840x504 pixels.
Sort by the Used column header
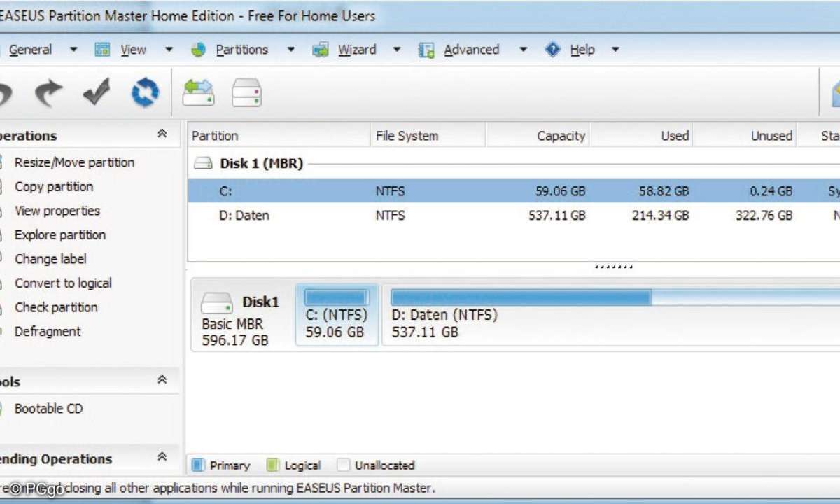click(641, 136)
